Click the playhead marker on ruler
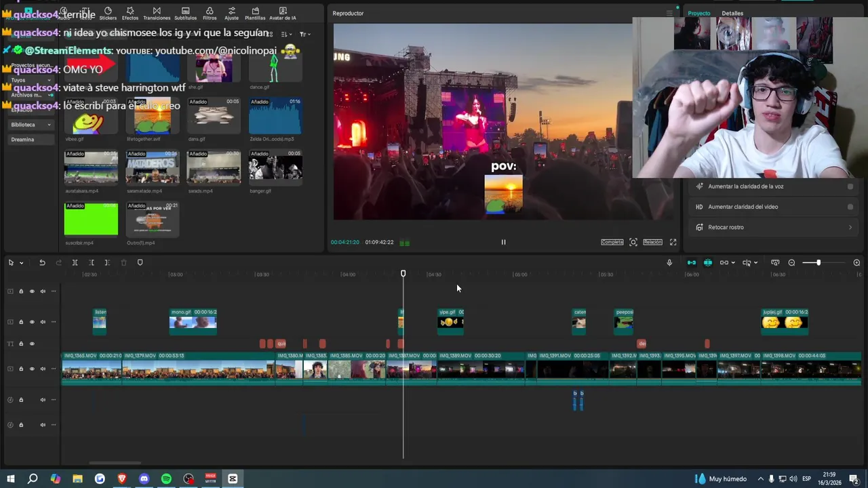This screenshot has height=488, width=868. (403, 273)
